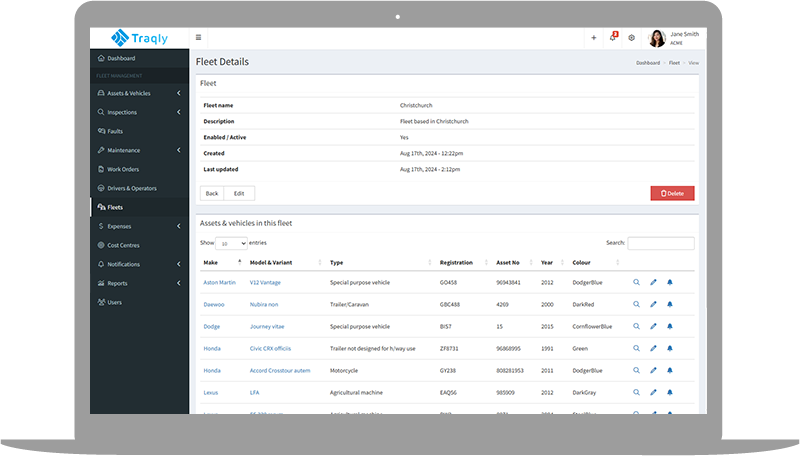800x456 pixels.
Task: Edit pencil for Honda Accord Crosstour row
Action: [x=653, y=370]
